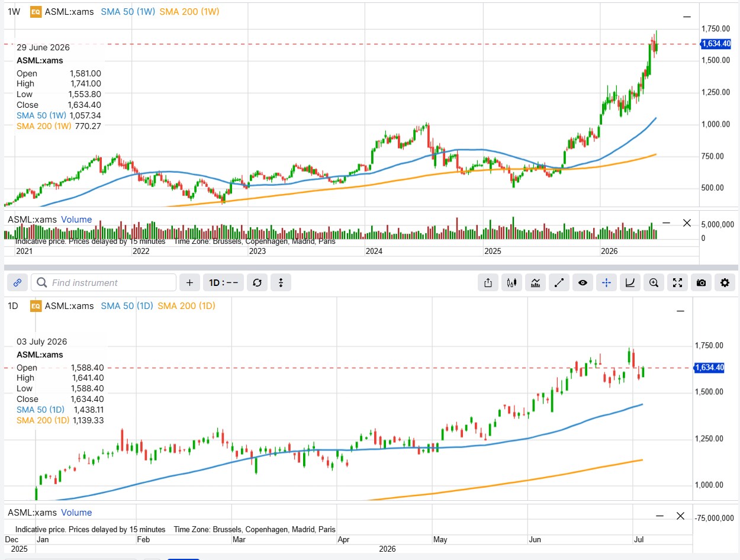Toggle the crosshair cursor tool
This screenshot has width=740, height=560.
point(606,283)
